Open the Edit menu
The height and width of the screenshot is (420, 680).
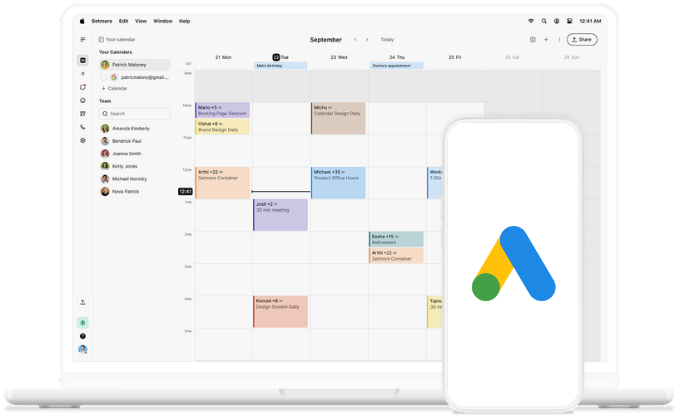click(x=124, y=21)
